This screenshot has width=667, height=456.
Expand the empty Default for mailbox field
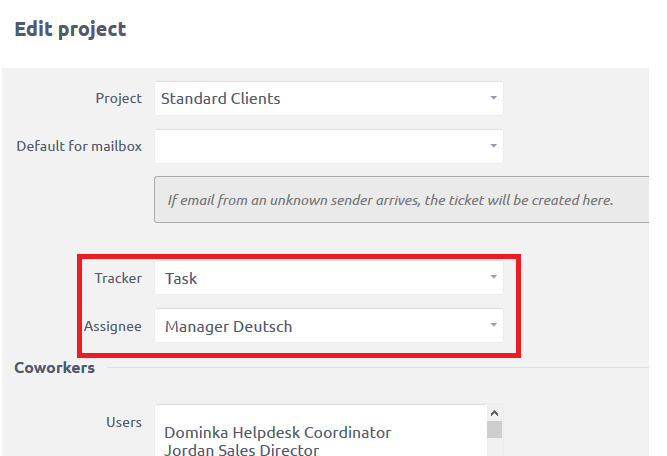point(320,146)
